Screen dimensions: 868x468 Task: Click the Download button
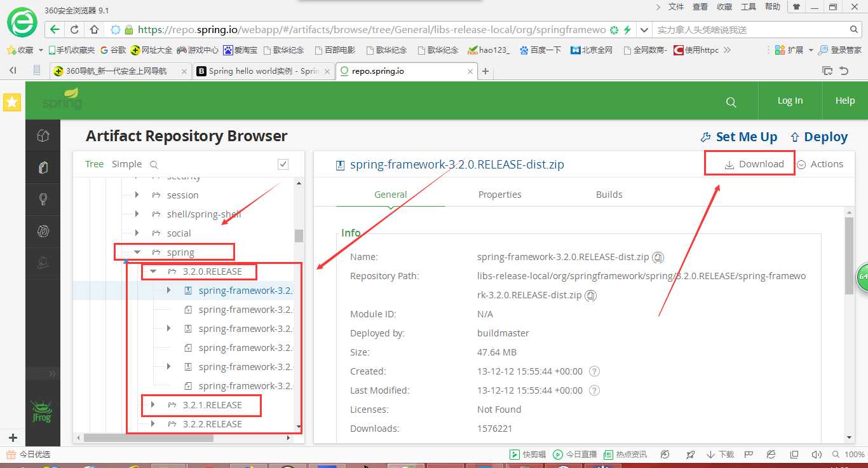[x=754, y=164]
